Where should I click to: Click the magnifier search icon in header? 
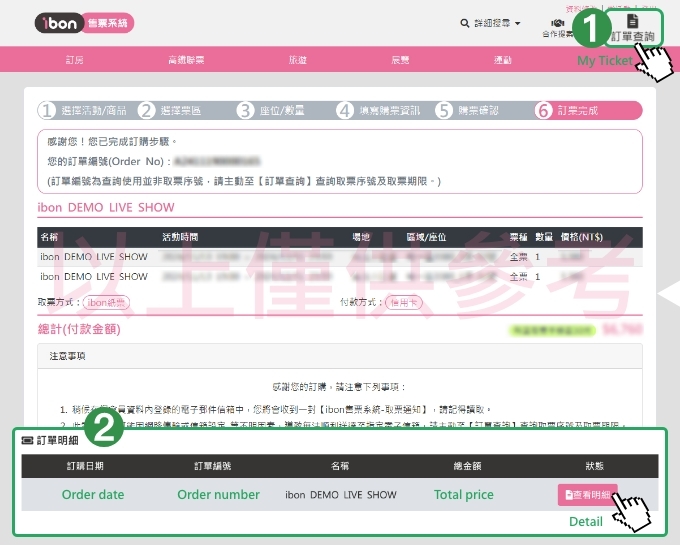point(464,23)
